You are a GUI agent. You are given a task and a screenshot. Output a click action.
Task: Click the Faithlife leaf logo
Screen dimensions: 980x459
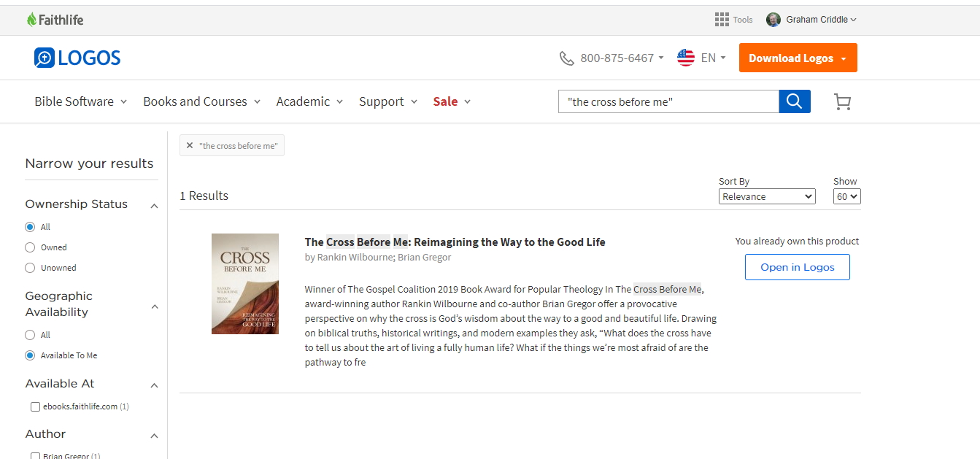coord(55,20)
